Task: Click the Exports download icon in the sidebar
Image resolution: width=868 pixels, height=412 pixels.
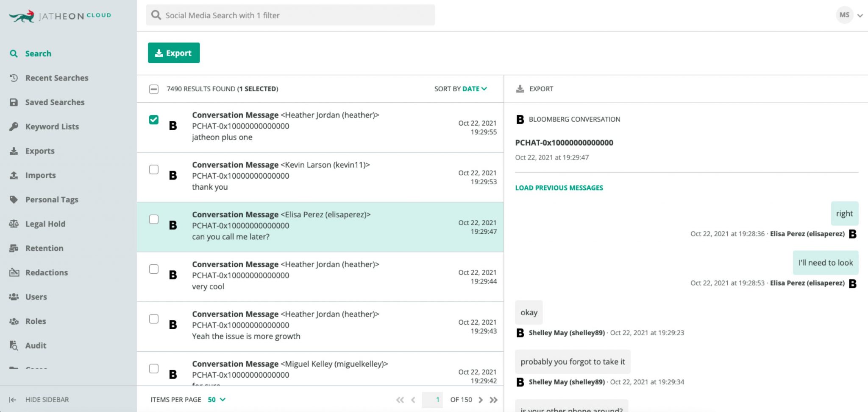Action: pyautogui.click(x=14, y=151)
